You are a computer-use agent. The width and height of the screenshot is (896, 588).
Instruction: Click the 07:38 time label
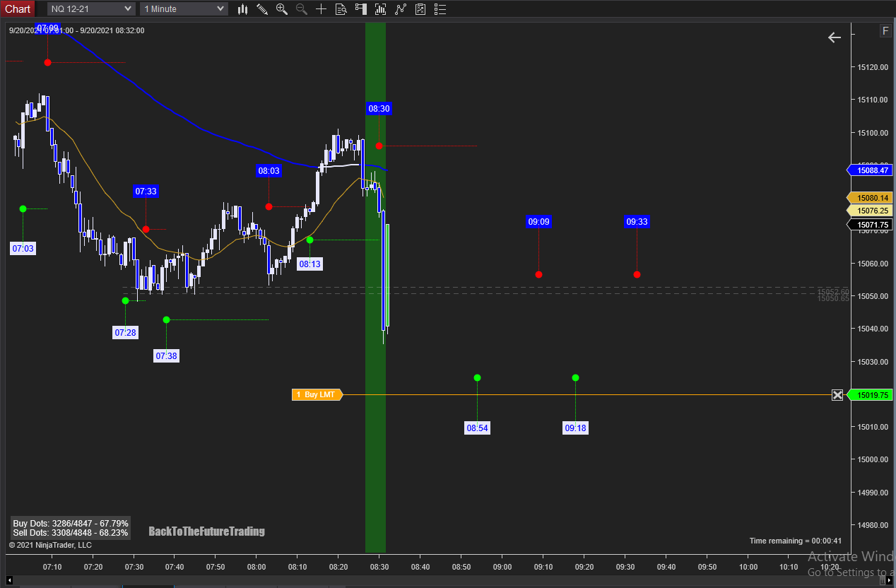(166, 356)
